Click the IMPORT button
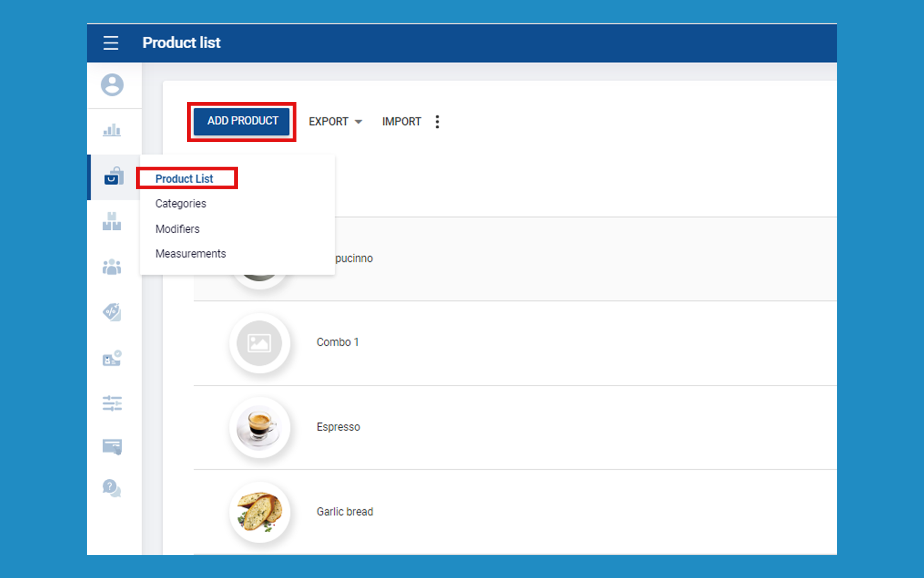Screen dimensions: 924x578 coord(401,121)
